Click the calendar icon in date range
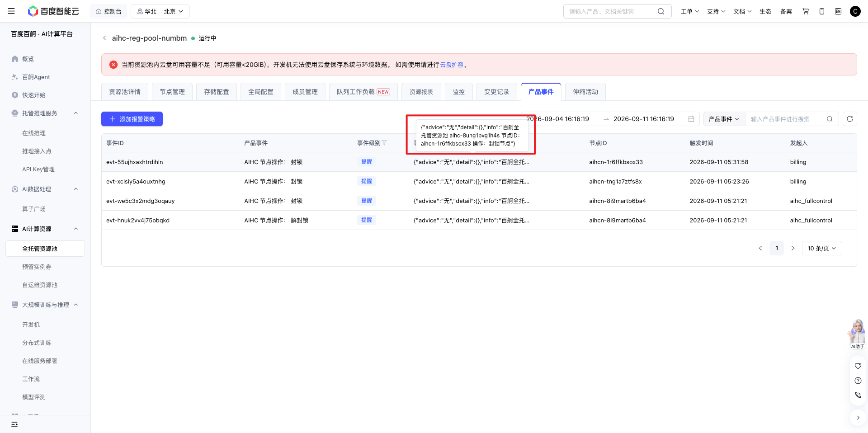Viewport: 868px width, 433px height. tap(691, 119)
